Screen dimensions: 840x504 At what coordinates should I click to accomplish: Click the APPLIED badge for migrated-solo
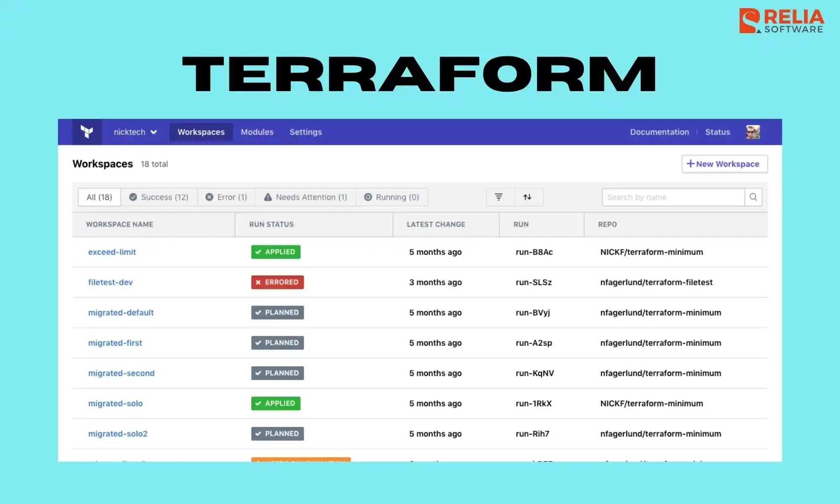276,403
